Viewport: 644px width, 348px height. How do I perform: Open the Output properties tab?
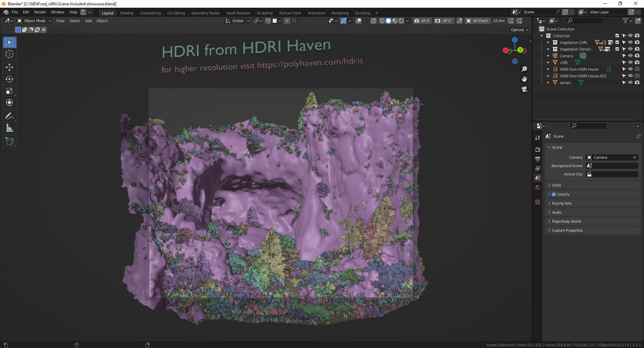tap(538, 159)
